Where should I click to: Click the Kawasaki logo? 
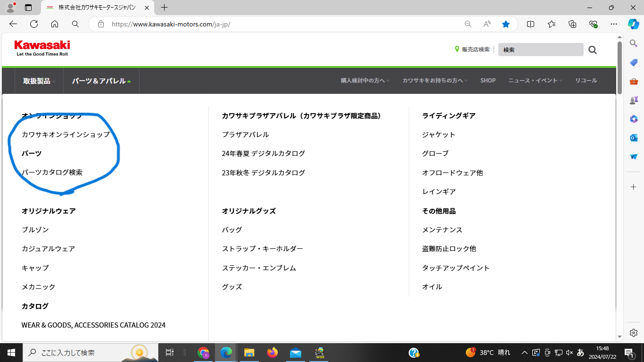point(42,48)
